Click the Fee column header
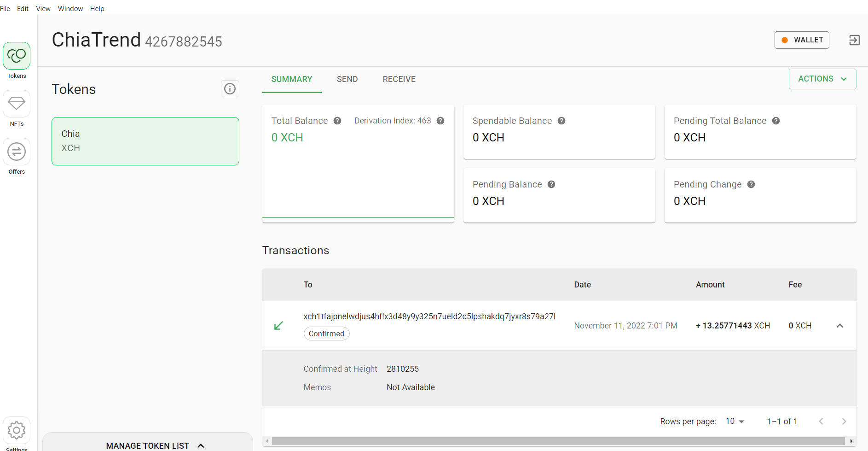This screenshot has height=451, width=868. coord(795,285)
